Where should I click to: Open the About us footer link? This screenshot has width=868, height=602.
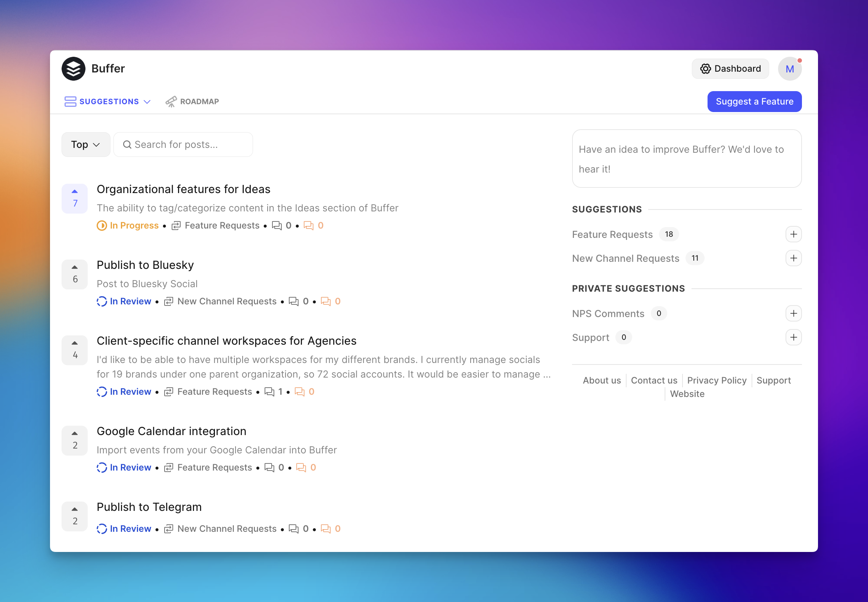click(x=602, y=381)
